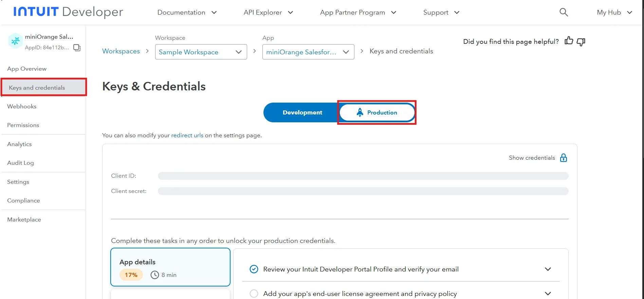
Task: Open the Sample Workspace selector
Action: coord(201,52)
